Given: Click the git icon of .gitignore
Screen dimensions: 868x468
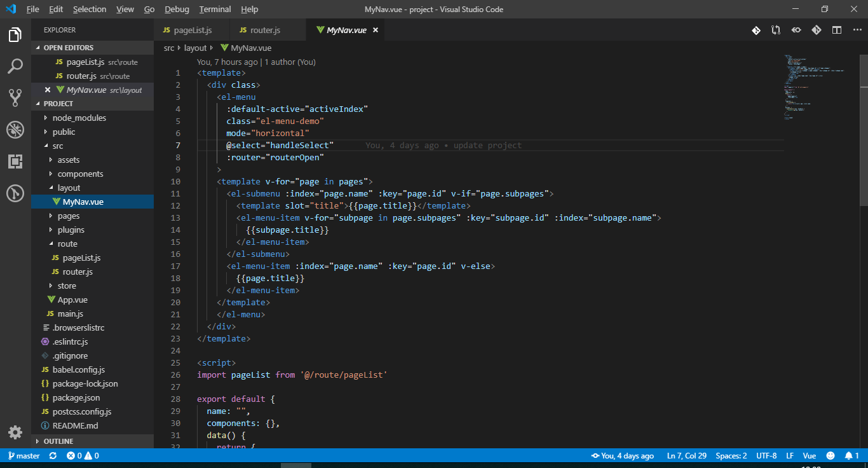Looking at the screenshot, I should click(45, 355).
